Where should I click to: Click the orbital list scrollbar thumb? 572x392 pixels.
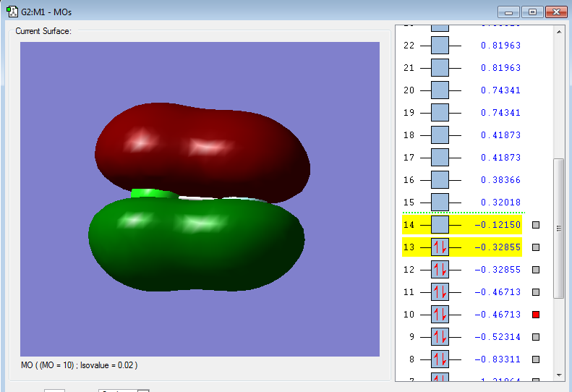pyautogui.click(x=559, y=229)
